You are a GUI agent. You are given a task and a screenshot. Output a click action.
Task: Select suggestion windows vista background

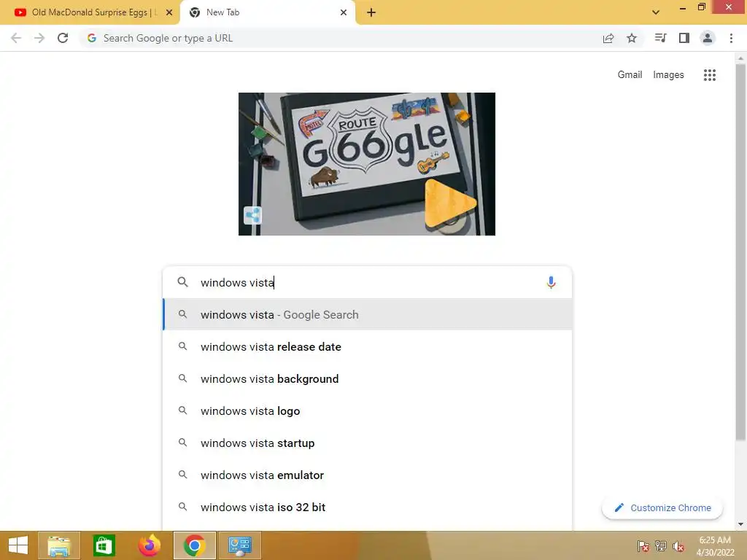point(368,378)
